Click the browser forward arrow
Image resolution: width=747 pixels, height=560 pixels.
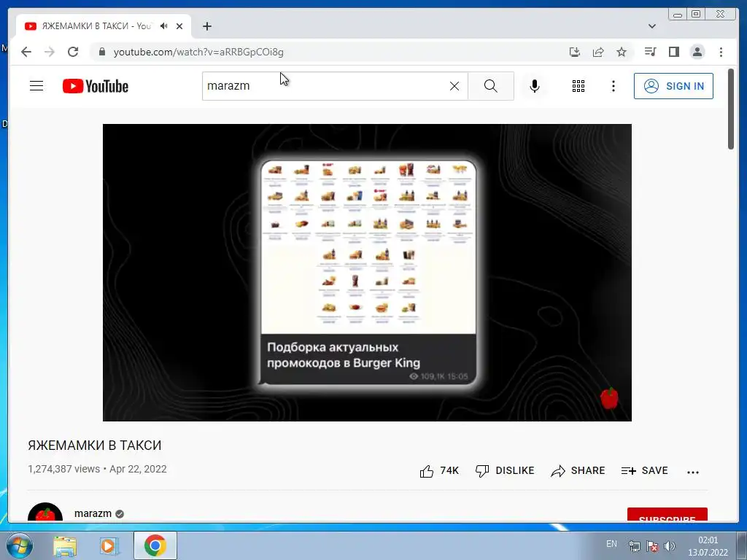(50, 52)
